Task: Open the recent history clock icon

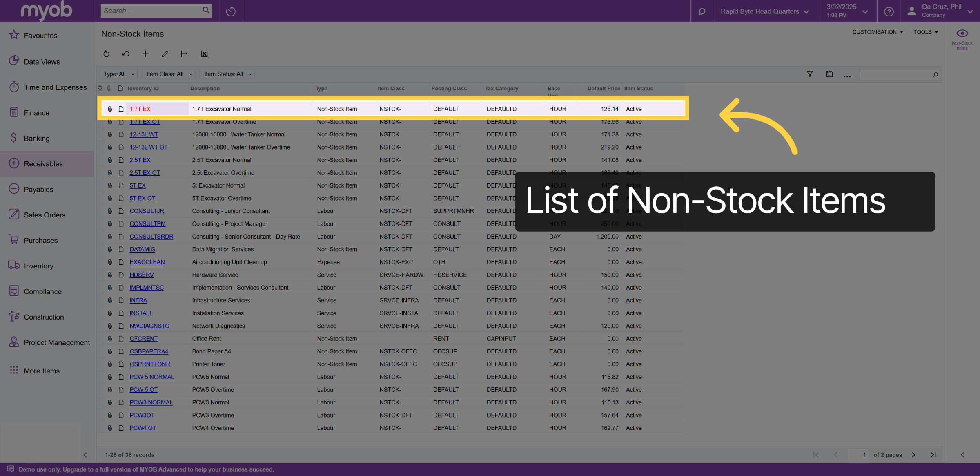Action: coord(231,11)
